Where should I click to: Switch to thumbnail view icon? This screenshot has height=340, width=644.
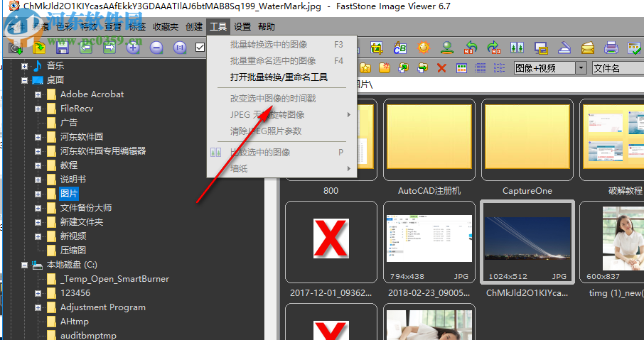(x=461, y=67)
